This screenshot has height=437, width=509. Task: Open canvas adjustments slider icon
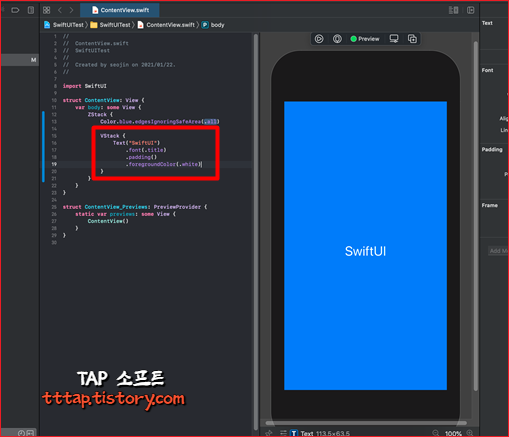(x=283, y=433)
